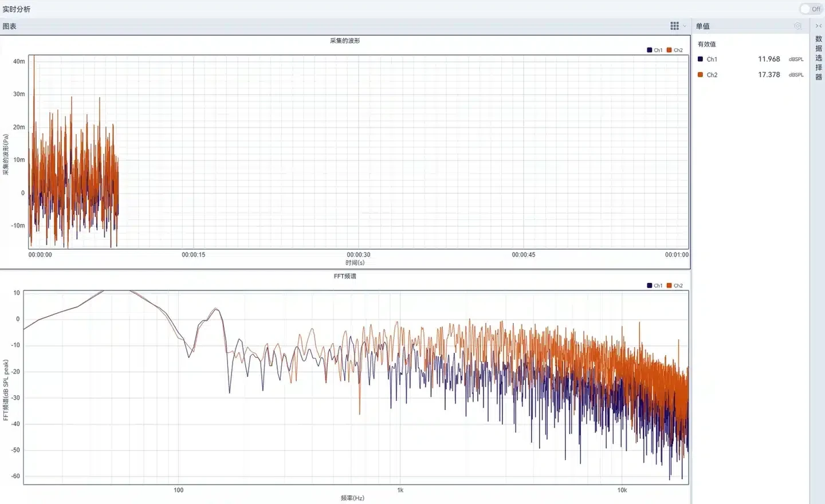Click the FFT频谱 chart title

(345, 276)
